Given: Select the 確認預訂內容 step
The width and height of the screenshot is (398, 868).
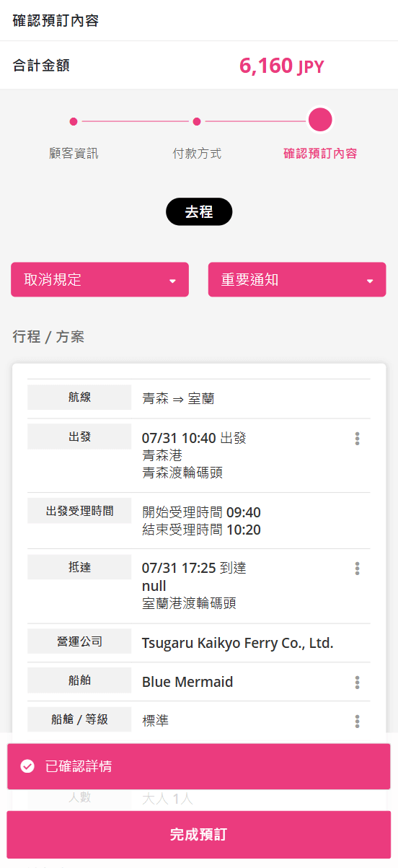Looking at the screenshot, I should click(320, 153).
